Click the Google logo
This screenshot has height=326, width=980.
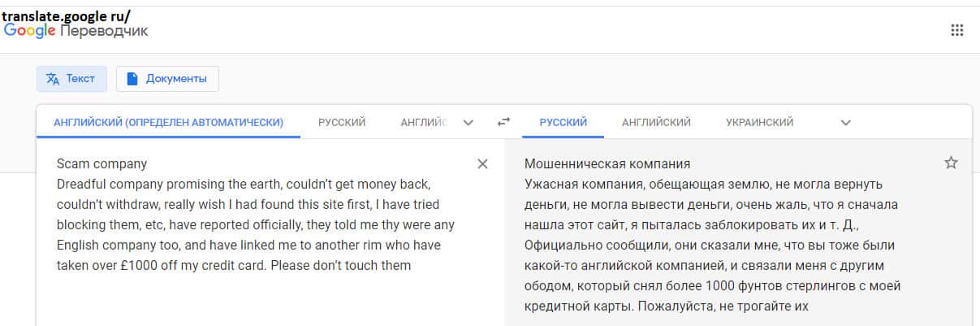point(29,31)
